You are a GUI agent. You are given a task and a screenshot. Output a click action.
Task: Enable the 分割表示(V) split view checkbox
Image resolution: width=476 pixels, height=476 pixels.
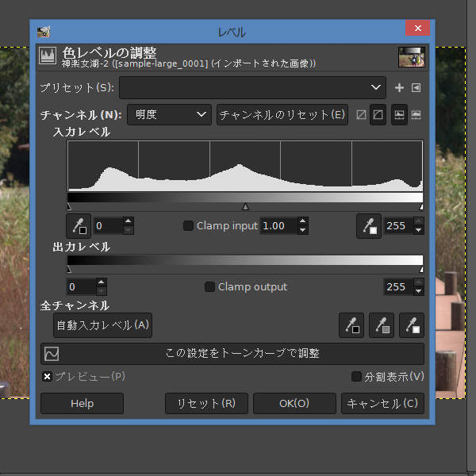(x=356, y=377)
